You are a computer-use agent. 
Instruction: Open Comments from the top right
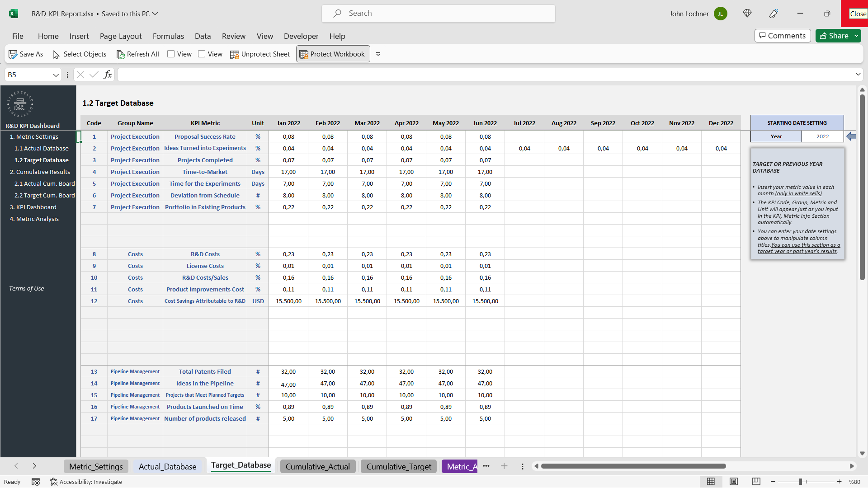(782, 36)
